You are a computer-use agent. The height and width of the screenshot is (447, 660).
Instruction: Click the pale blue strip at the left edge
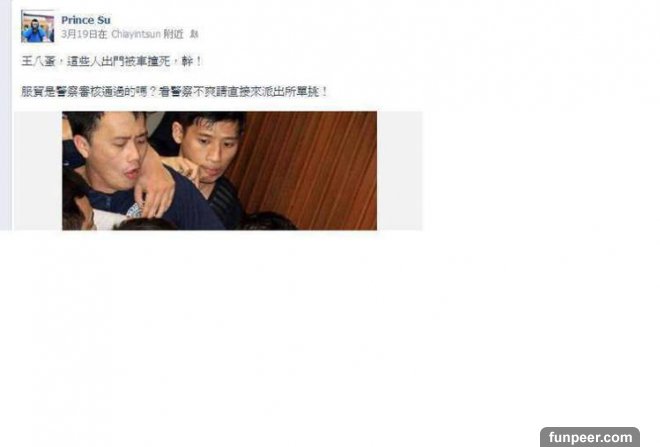pyautogui.click(x=5, y=116)
